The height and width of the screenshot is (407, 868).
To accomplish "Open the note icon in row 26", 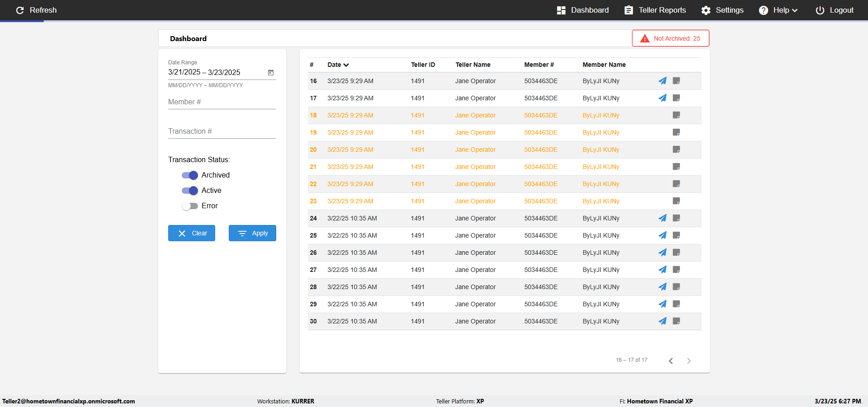I will point(676,253).
